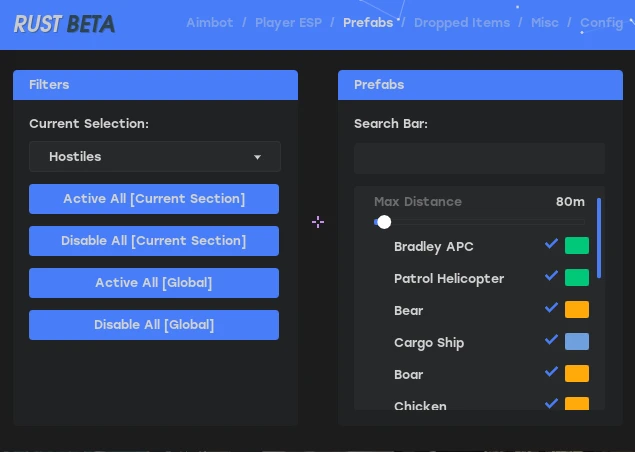Viewport: 635px width, 452px height.
Task: Change the Cargo Ship blue color swatch
Action: pyautogui.click(x=577, y=342)
